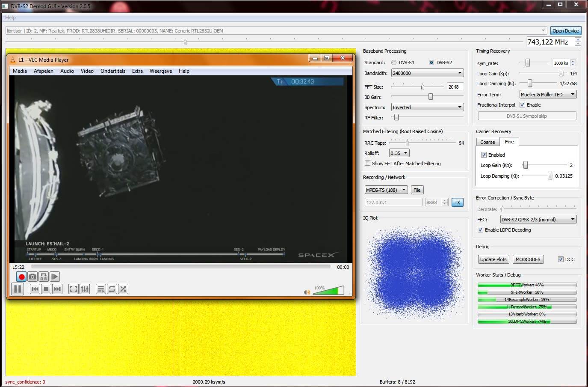This screenshot has width=588, height=387.
Task: Expand the FEC DVB-S2 QPSK dropdown
Action: click(538, 220)
